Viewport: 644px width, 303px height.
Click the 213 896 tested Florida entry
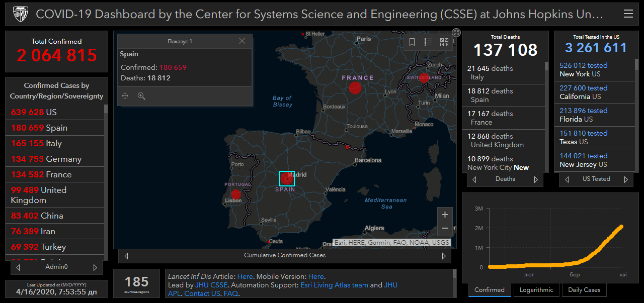tap(595, 115)
